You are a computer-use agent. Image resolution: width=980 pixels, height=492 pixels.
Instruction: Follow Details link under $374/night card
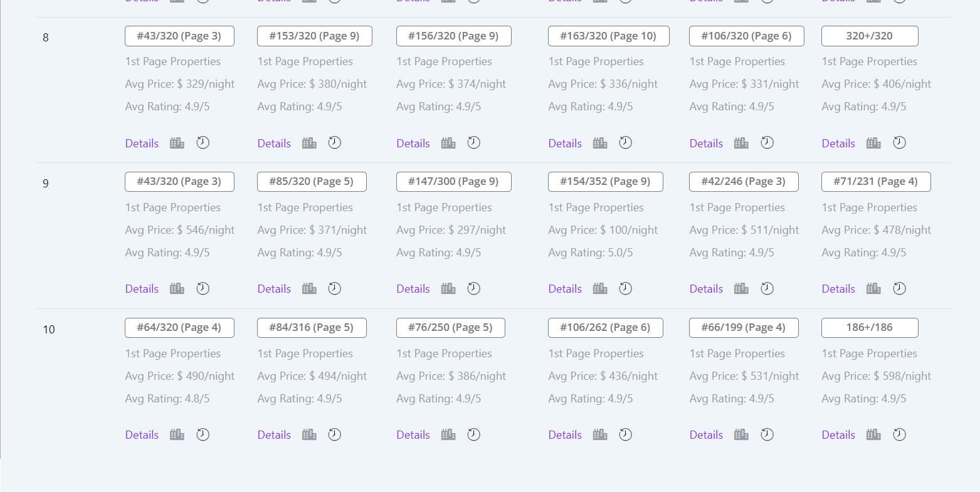click(413, 144)
